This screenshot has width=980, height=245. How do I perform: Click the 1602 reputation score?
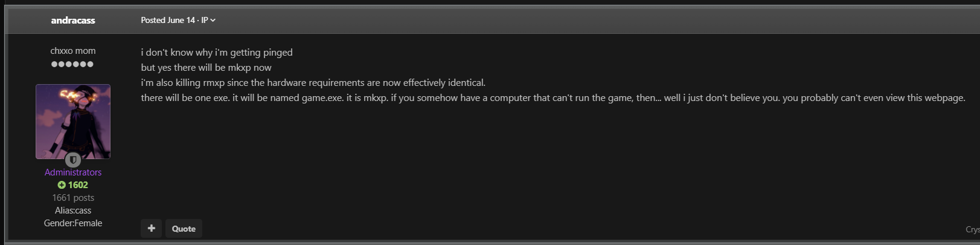click(x=78, y=185)
